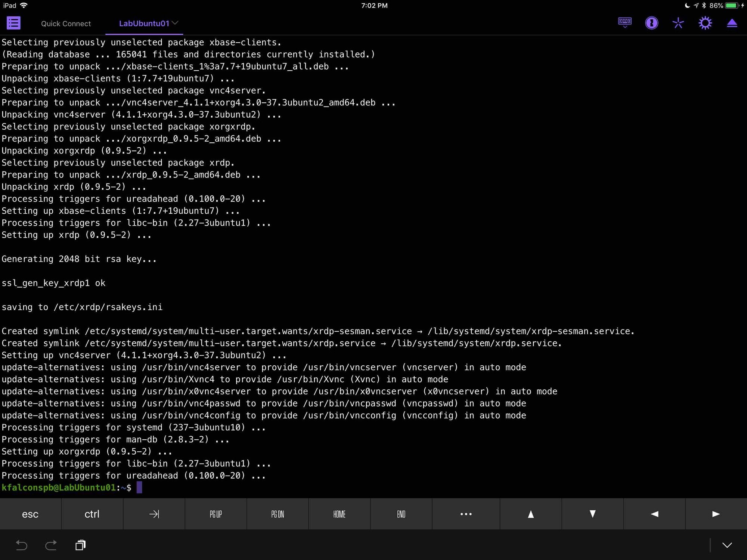Image resolution: width=747 pixels, height=560 pixels.
Task: Open the settings gear icon
Action: click(705, 23)
